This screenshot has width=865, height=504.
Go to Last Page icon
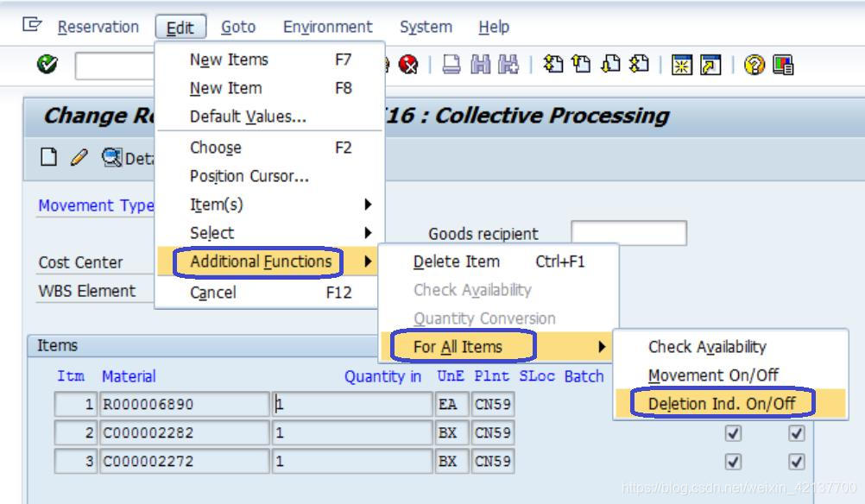pos(639,65)
